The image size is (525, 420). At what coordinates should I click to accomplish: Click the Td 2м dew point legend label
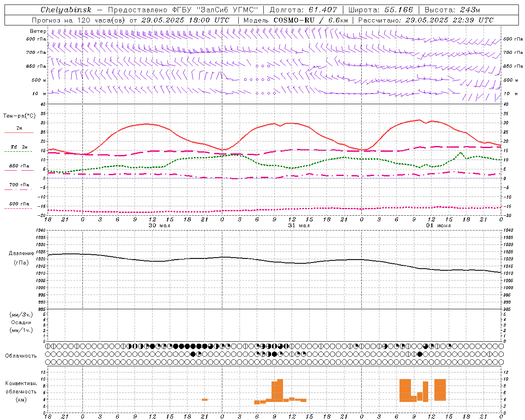pyautogui.click(x=19, y=147)
